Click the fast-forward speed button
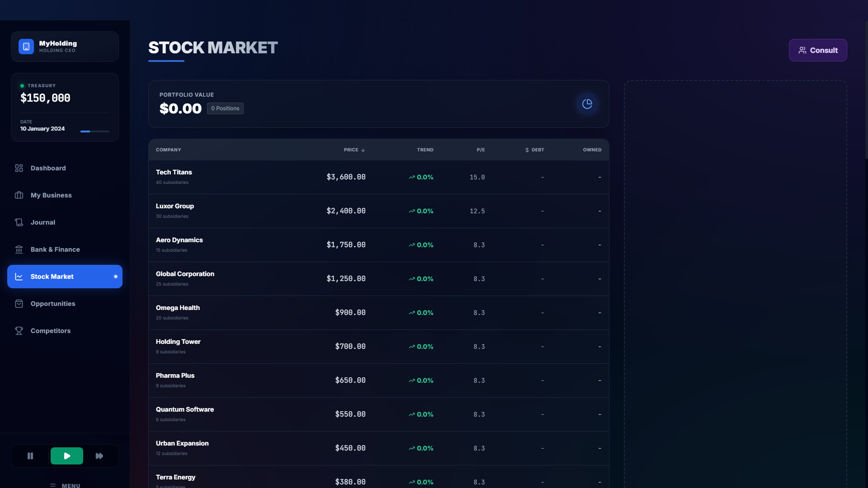Screen dimensions: 868x488 pos(99,456)
